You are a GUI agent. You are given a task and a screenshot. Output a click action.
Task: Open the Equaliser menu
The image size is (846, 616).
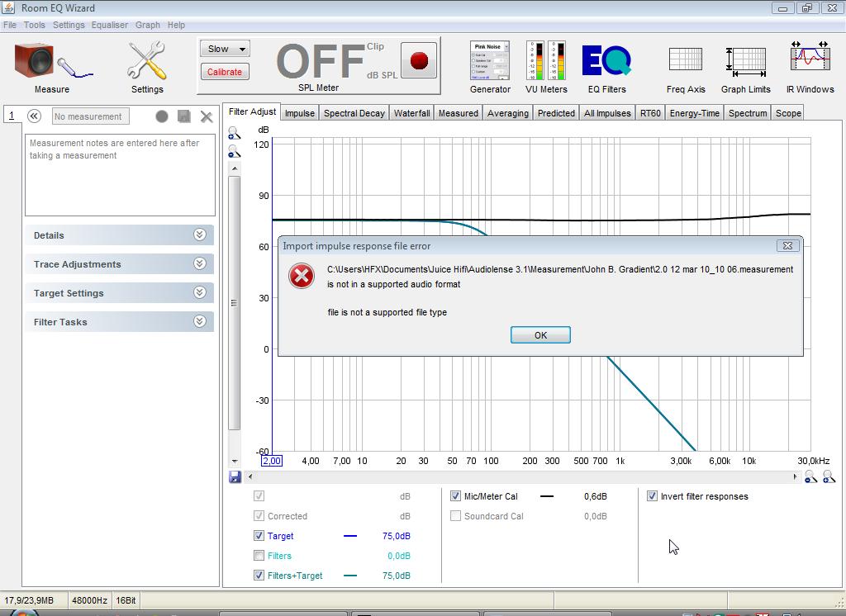coord(109,25)
